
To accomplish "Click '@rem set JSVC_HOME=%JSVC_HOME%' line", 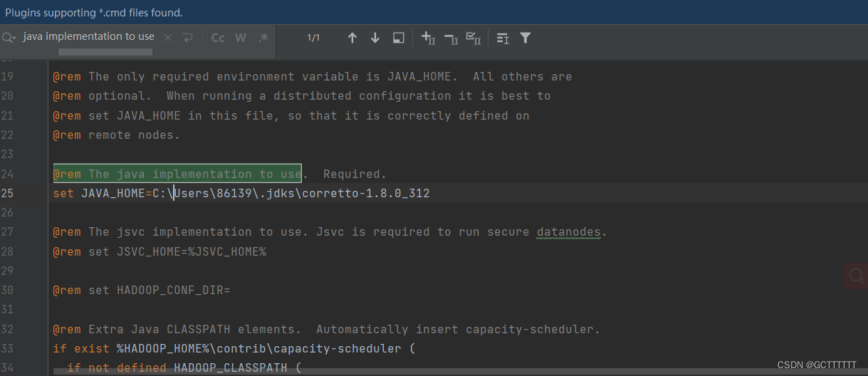I will click(x=160, y=251).
